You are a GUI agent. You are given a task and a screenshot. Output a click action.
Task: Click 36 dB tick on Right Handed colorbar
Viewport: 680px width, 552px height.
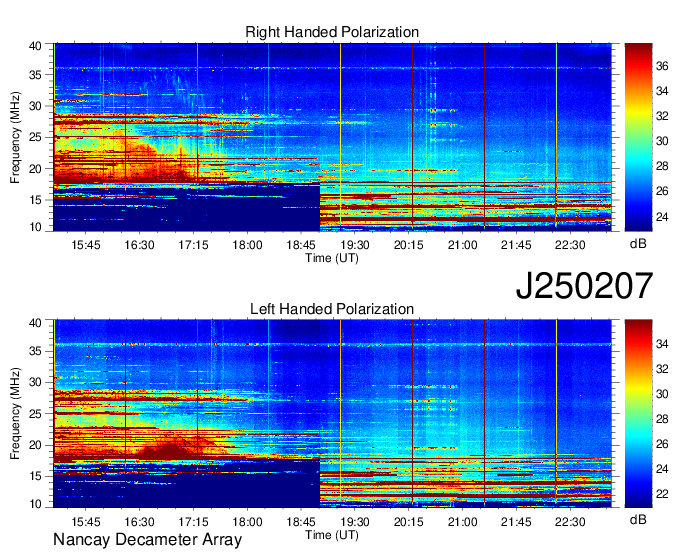[662, 66]
